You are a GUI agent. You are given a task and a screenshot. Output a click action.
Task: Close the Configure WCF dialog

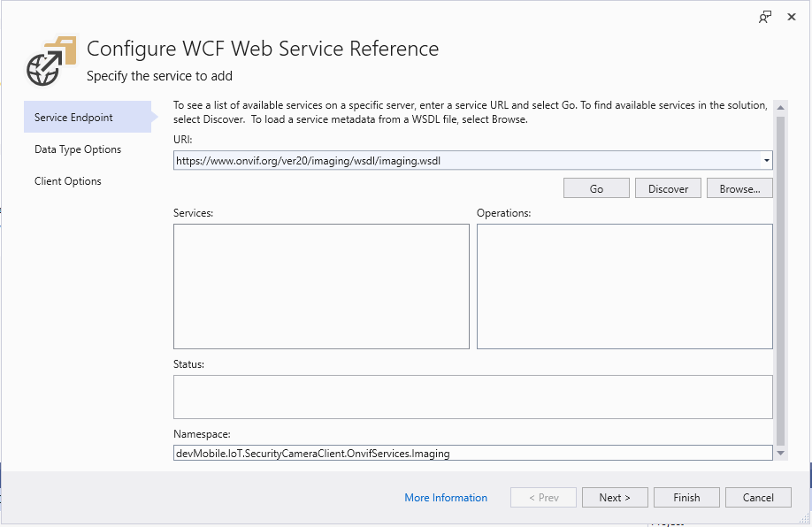pos(792,17)
